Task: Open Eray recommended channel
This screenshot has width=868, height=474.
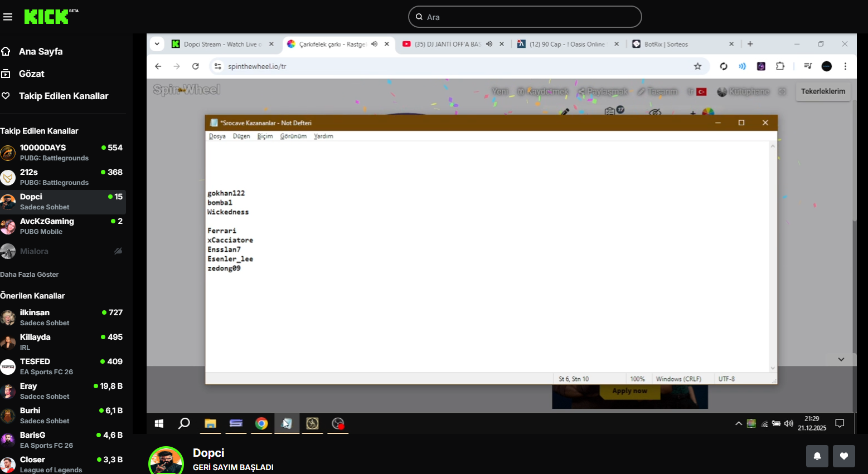Action: click(x=63, y=391)
